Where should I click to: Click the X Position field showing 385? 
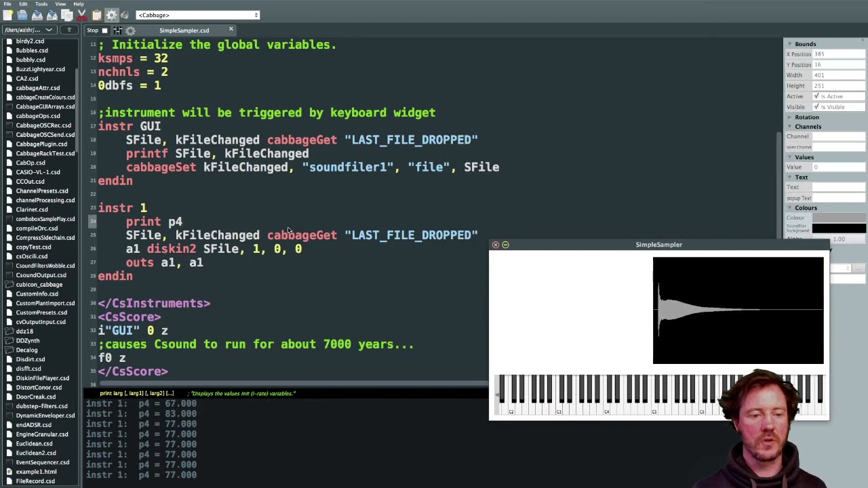pyautogui.click(x=839, y=54)
